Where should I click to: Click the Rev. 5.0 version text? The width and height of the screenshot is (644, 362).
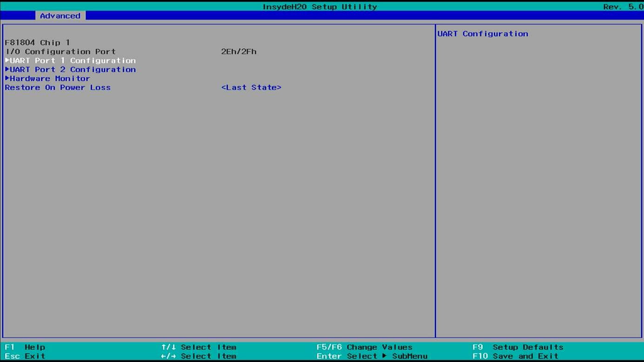point(623,7)
